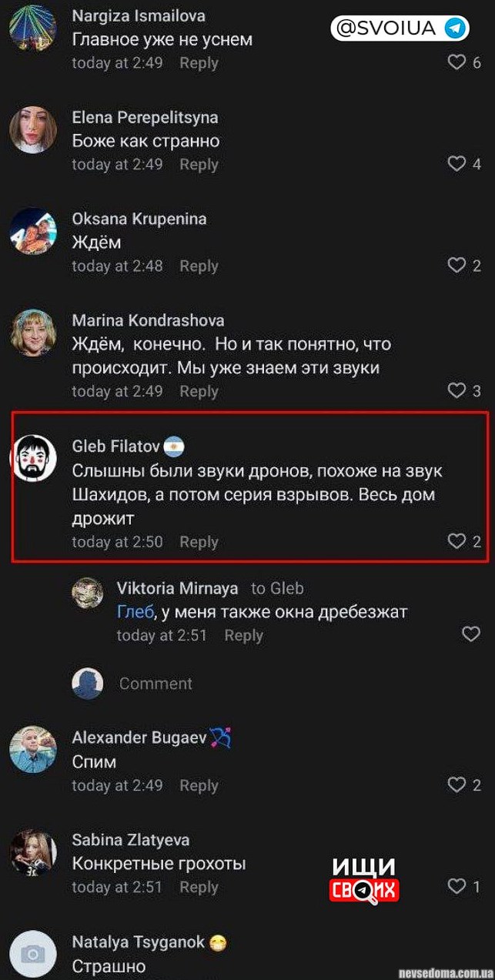The width and height of the screenshot is (495, 980).
Task: Tap heart on Sabina Zlatyeva's comment
Action: point(457,887)
